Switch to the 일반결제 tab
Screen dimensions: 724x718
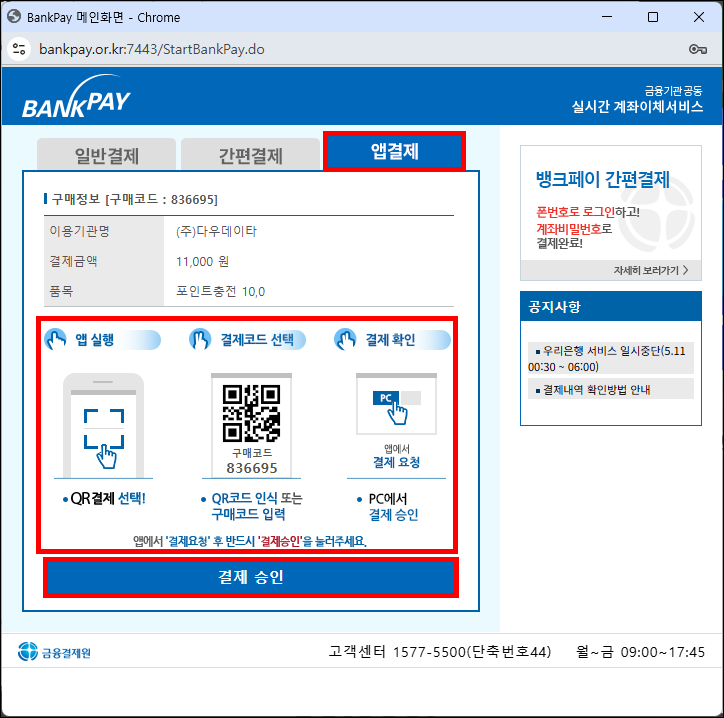click(107, 155)
